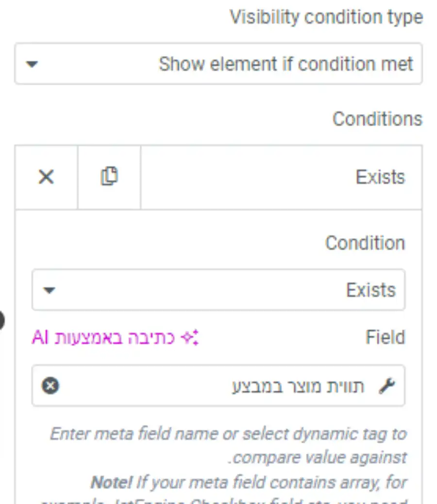Click the caret arrow in the Exists select box
This screenshot has width=437, height=504.
point(49,290)
